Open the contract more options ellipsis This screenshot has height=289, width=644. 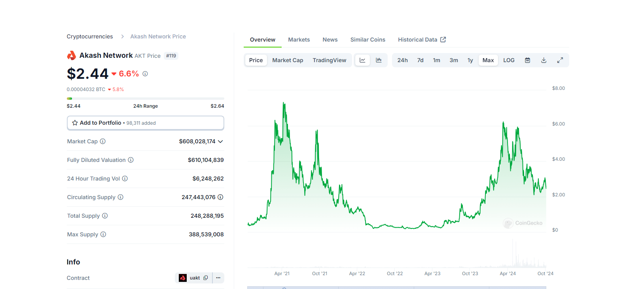point(218,278)
